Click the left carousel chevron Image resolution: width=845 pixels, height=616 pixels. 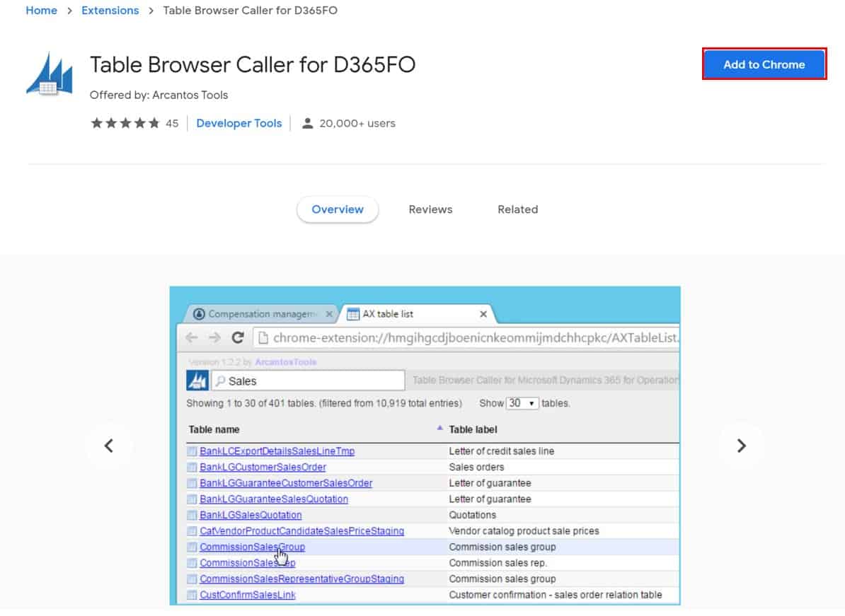click(110, 446)
